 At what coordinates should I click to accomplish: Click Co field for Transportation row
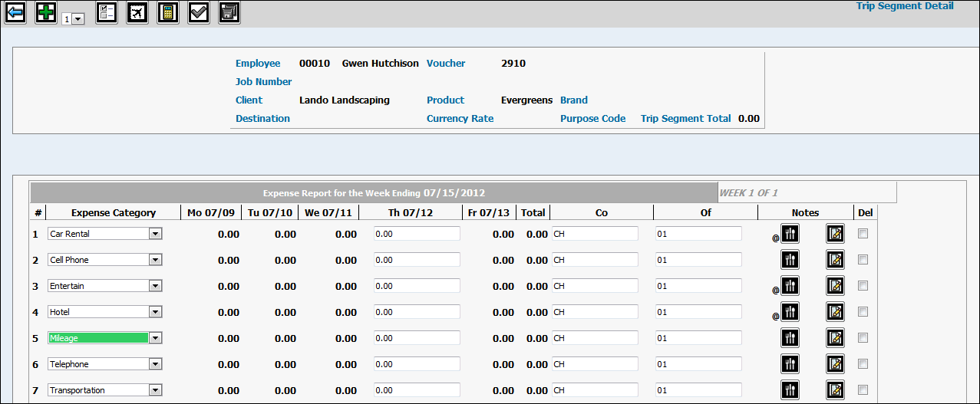point(595,390)
